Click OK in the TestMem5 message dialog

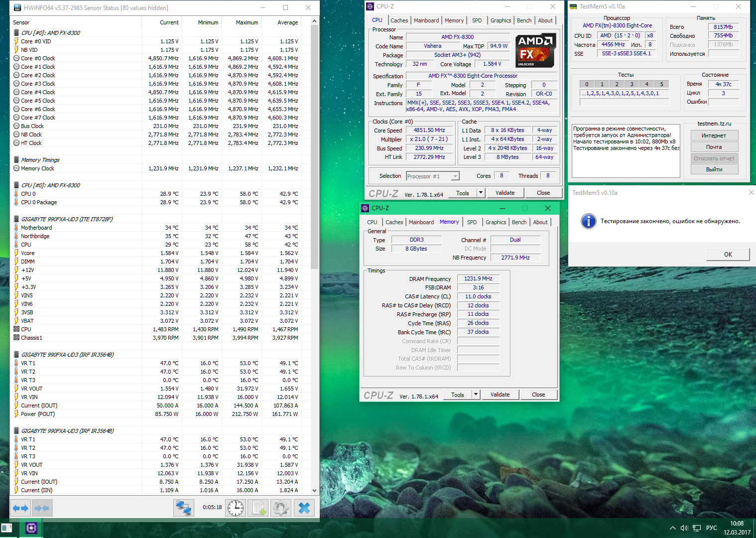point(728,254)
